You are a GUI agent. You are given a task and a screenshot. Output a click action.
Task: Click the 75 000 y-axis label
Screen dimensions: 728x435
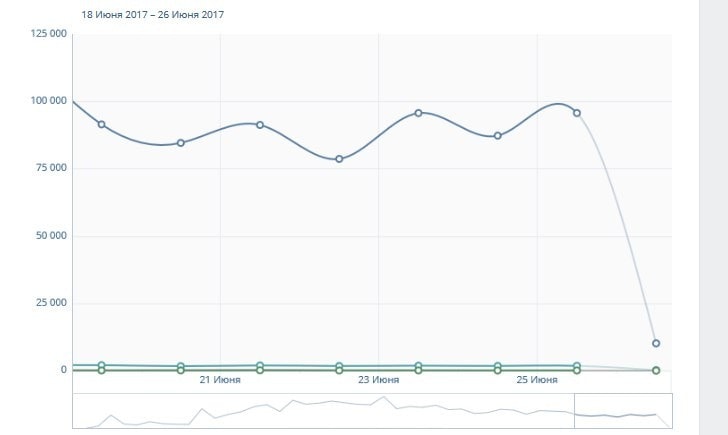pyautogui.click(x=51, y=168)
